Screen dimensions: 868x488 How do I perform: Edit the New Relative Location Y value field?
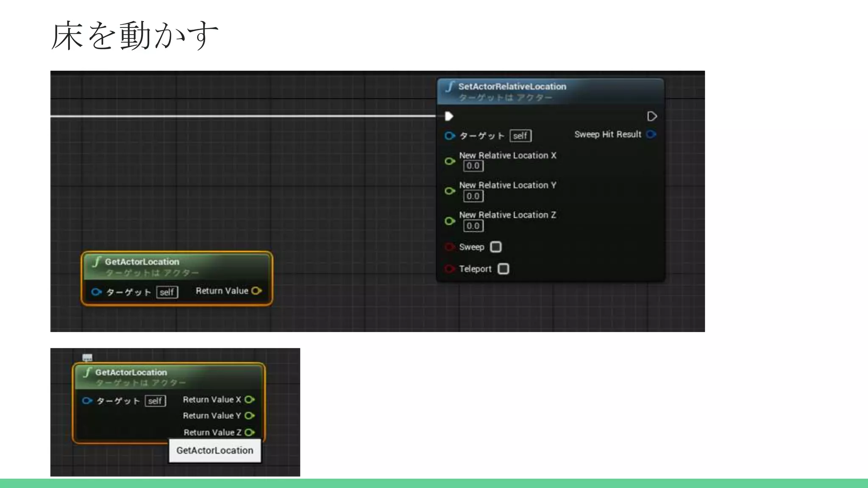coord(473,196)
